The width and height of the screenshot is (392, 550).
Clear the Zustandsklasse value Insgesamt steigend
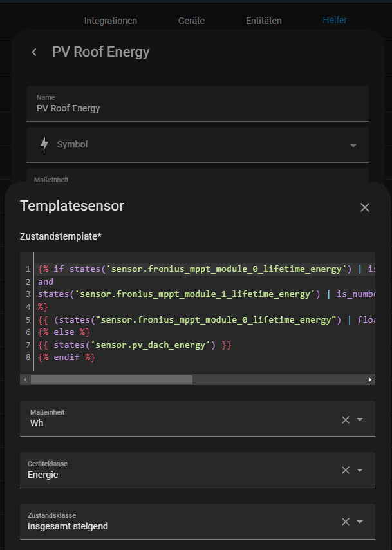pos(346,522)
